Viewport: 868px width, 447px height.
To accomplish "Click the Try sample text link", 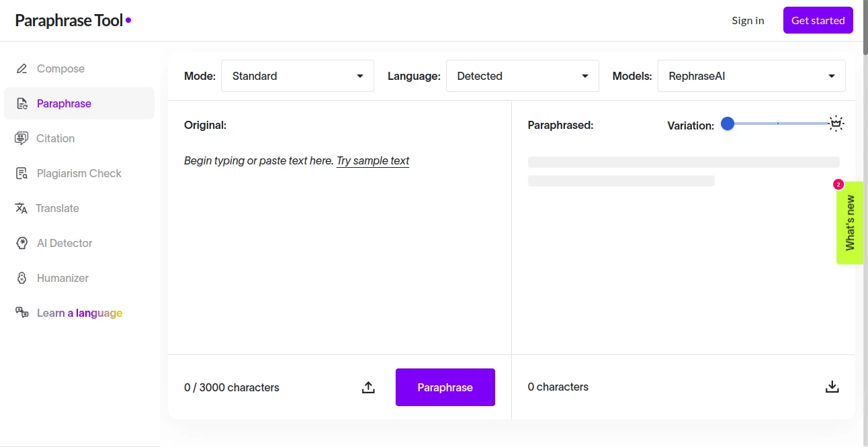I will pyautogui.click(x=372, y=160).
